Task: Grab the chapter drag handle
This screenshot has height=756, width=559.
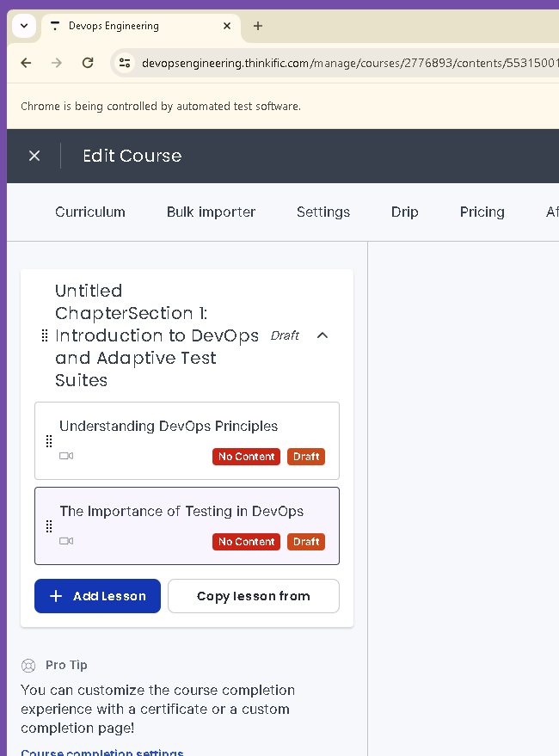Action: click(x=45, y=335)
